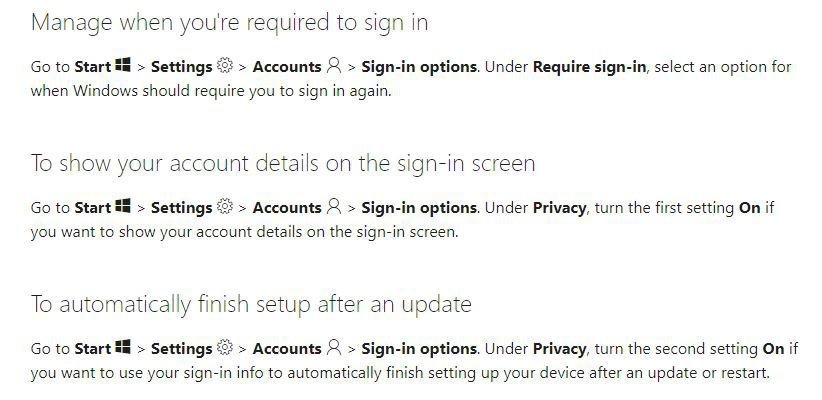Image resolution: width=822 pixels, height=400 pixels.
Task: Click bold "Privacy" in the finish setup paragraph
Action: click(x=560, y=349)
